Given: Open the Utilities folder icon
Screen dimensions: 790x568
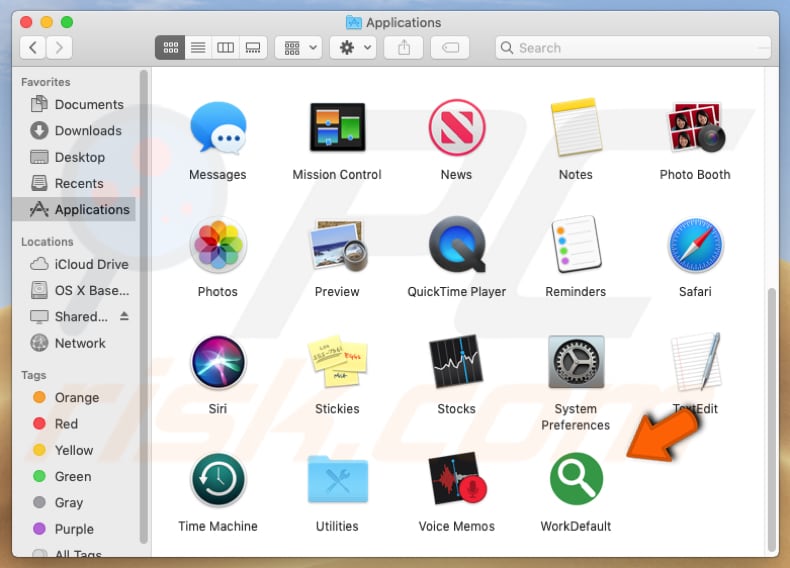Looking at the screenshot, I should (338, 479).
